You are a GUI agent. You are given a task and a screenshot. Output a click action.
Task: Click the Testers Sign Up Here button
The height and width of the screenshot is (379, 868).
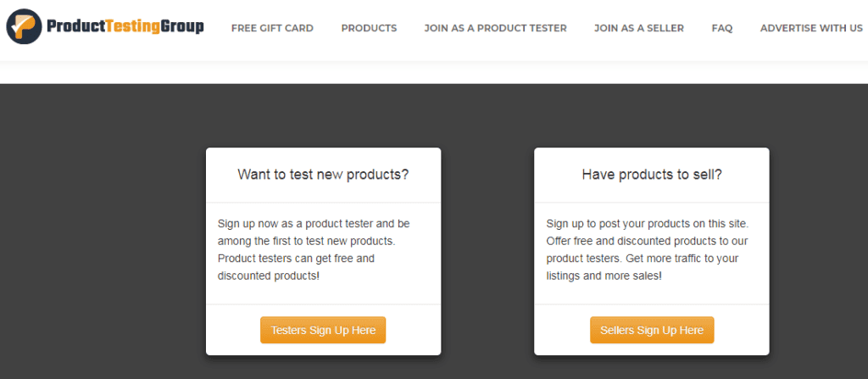[x=323, y=330]
